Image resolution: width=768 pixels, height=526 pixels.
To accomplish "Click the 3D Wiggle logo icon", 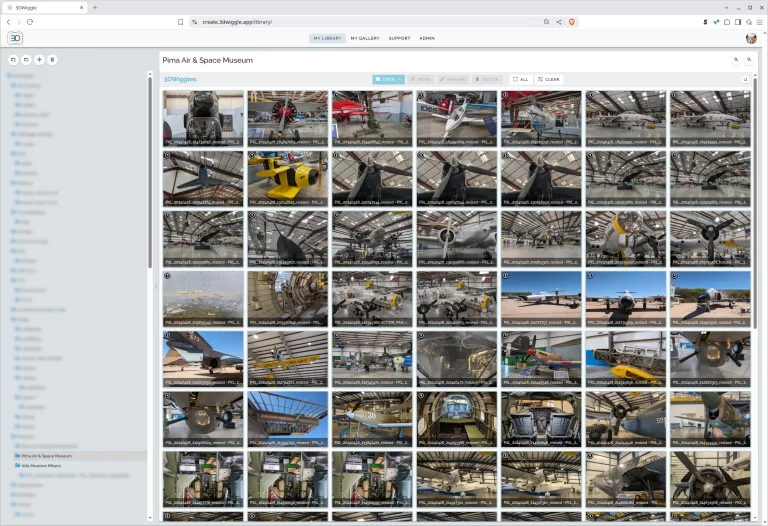I will pos(15,38).
